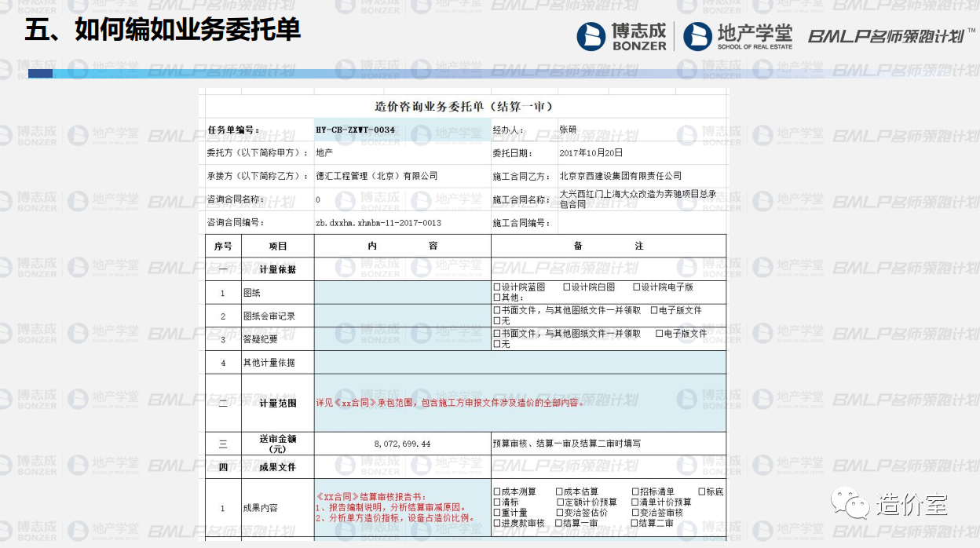Click the 博志成 BONZER logo in header
Image resolution: width=980 pixels, height=548 pixels.
(x=621, y=36)
